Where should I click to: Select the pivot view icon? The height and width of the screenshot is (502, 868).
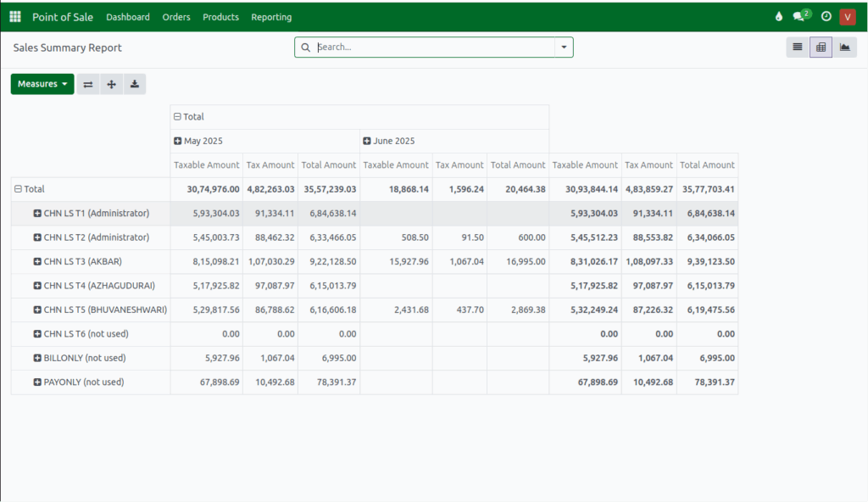point(821,47)
